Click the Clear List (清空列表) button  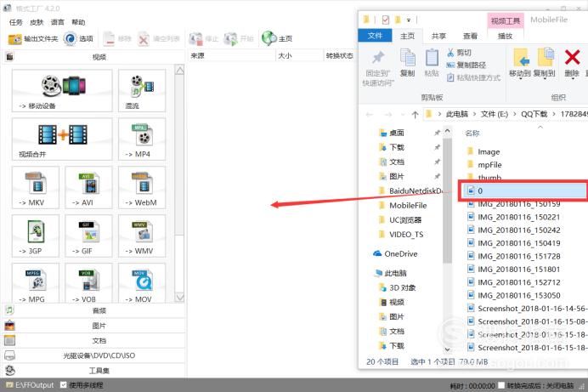click(x=159, y=38)
